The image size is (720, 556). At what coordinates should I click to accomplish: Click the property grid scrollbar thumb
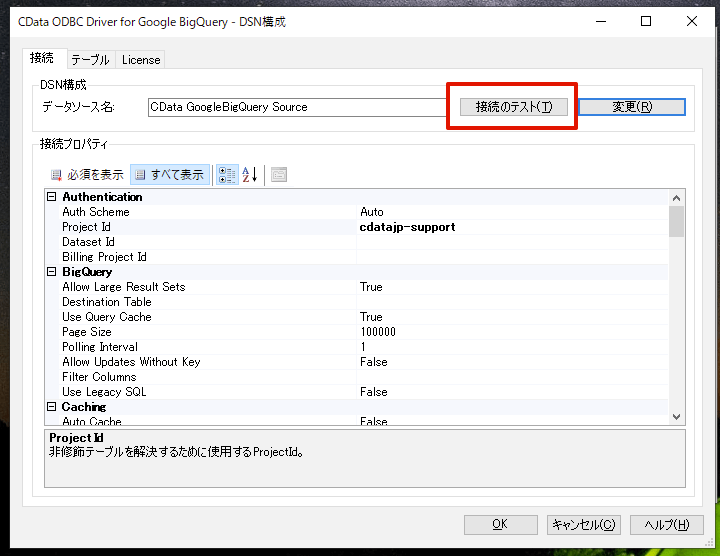[676, 221]
